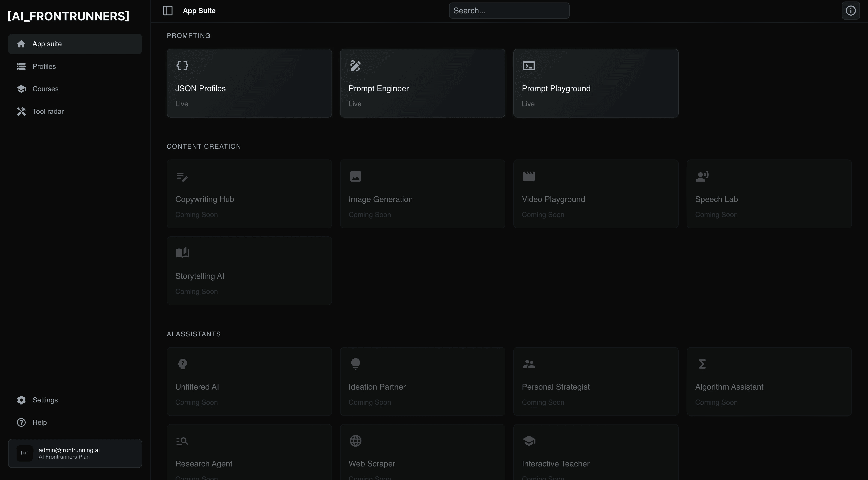Click the Algorithm Assistant sigma icon

tap(702, 364)
